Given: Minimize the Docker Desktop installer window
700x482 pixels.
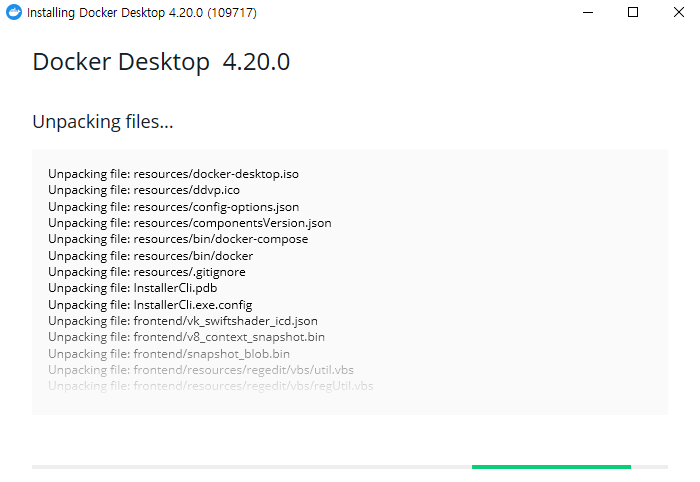Looking at the screenshot, I should click(588, 12).
